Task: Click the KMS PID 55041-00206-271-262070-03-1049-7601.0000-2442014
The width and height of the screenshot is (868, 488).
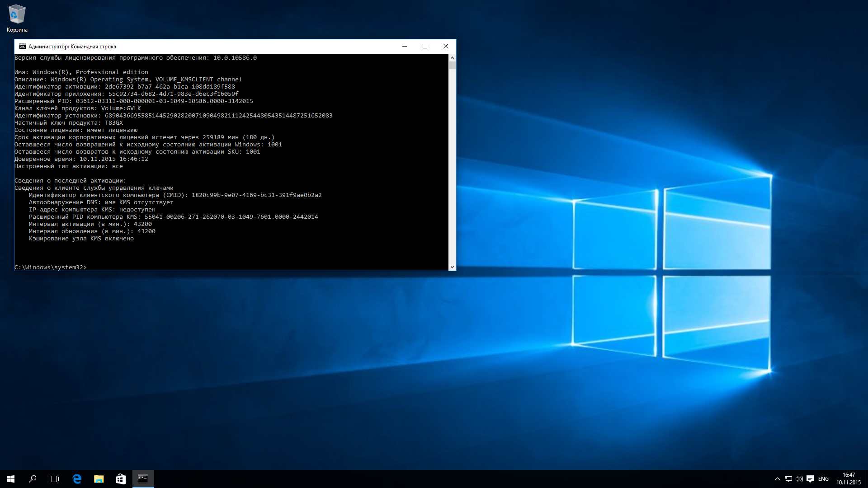Action: (231, 217)
